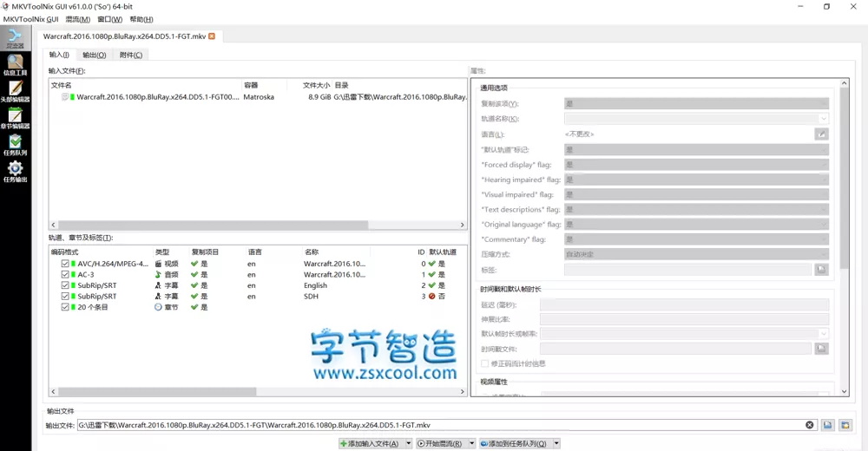The width and height of the screenshot is (868, 451).
Task: Click video type icon in AVC/H.264 row
Action: click(158, 264)
